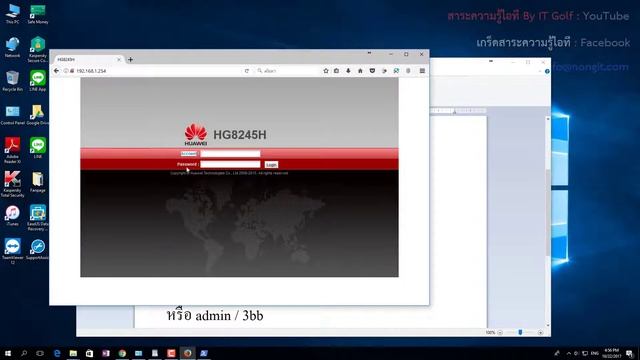Open Recycle Bin on desktop

click(12, 81)
